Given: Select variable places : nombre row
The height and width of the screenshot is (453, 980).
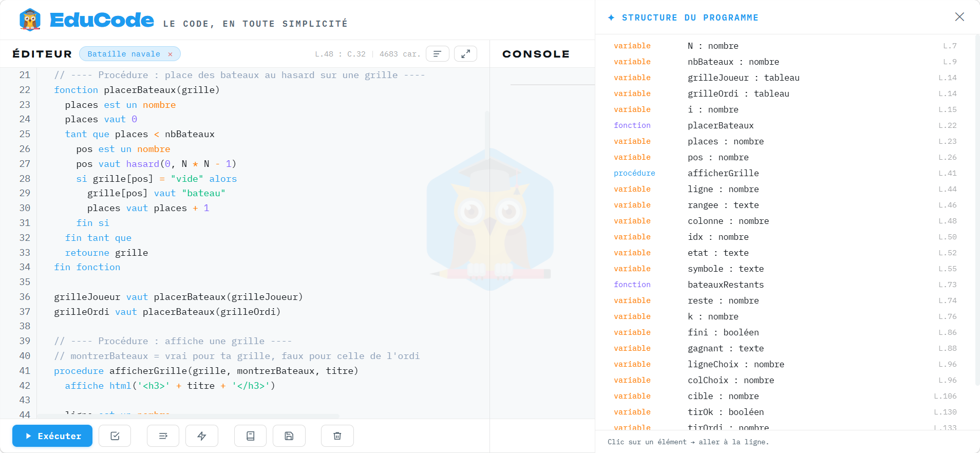Looking at the screenshot, I should click(x=785, y=141).
